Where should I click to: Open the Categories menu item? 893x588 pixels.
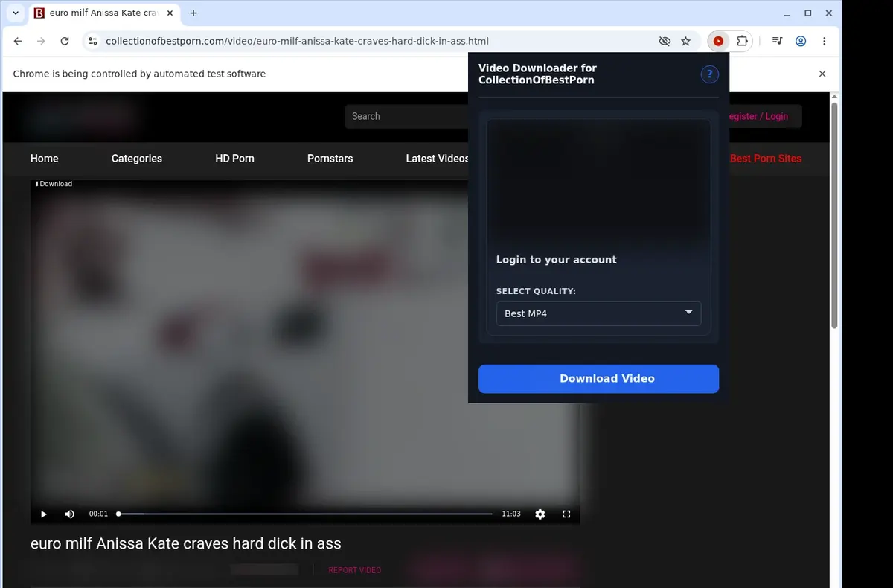137,159
